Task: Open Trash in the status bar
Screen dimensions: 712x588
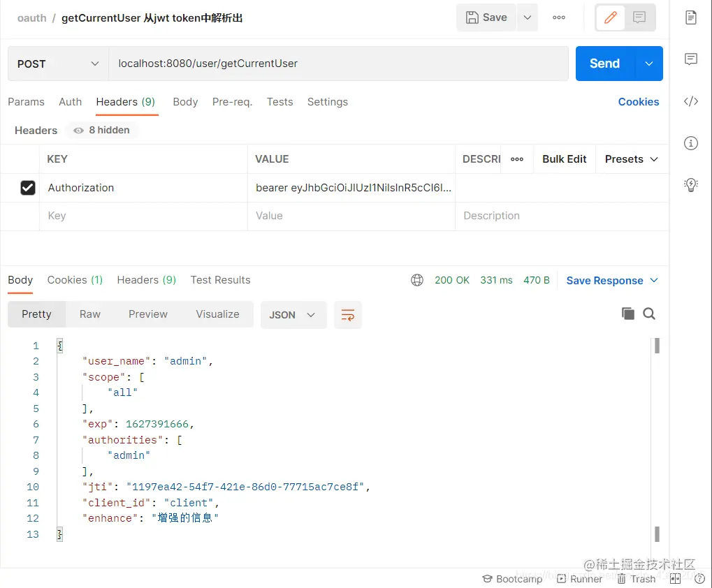Action: pyautogui.click(x=636, y=579)
